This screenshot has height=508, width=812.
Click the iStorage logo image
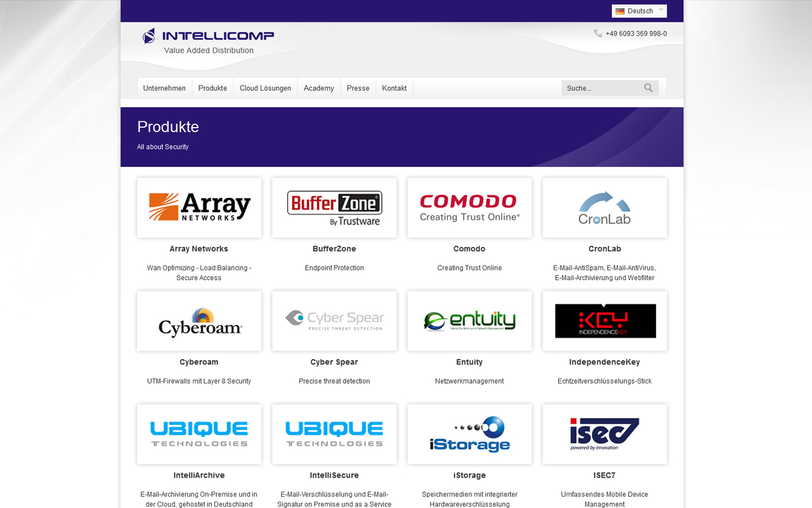[469, 434]
